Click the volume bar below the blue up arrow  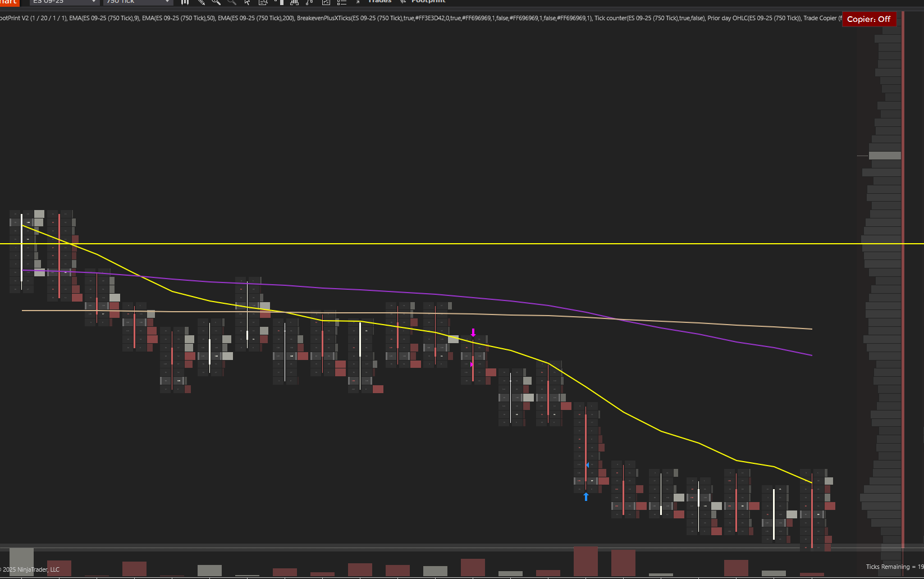585,562
